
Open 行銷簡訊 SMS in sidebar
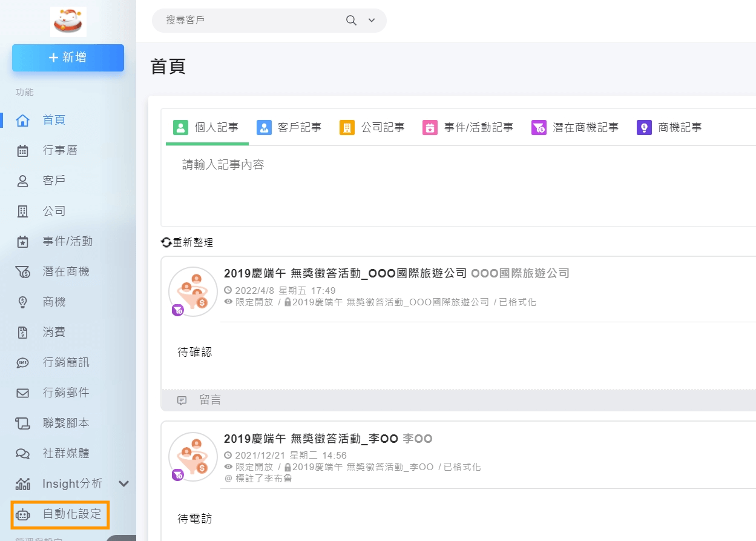tap(65, 362)
